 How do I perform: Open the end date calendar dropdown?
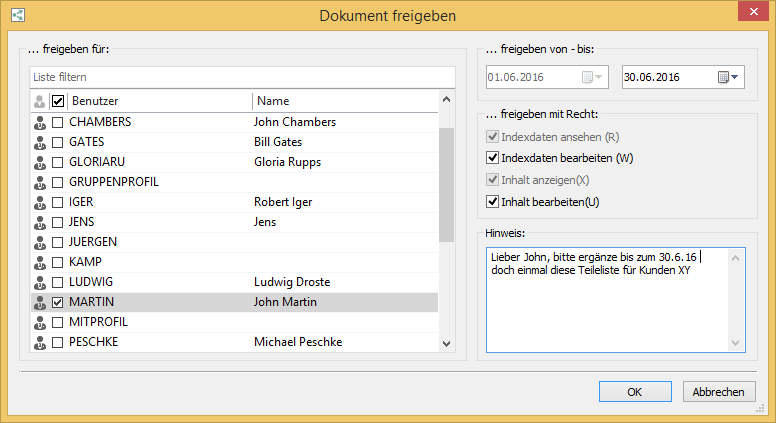coord(728,77)
